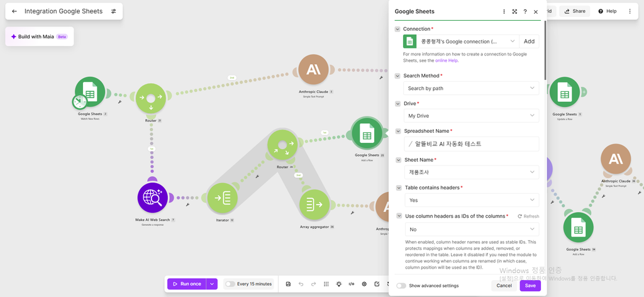The height and width of the screenshot is (297, 644).
Task: Click Cancel in Google Sheets panel
Action: [504, 286]
